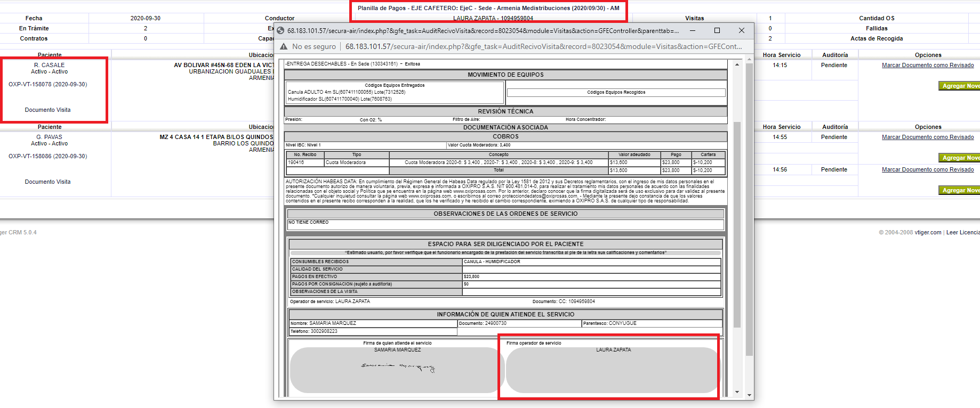This screenshot has height=408, width=980.
Task: Click 'Agregar Nove...' button in R. CASALE row
Action: (959, 86)
